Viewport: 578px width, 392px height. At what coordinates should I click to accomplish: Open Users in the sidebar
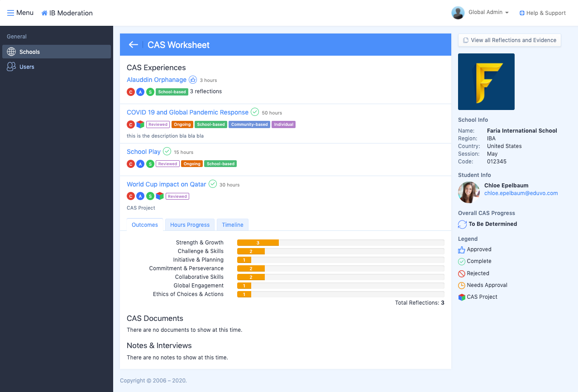[27, 67]
